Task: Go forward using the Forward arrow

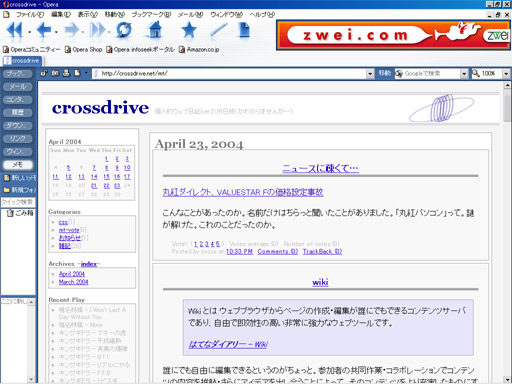Action: [71, 30]
